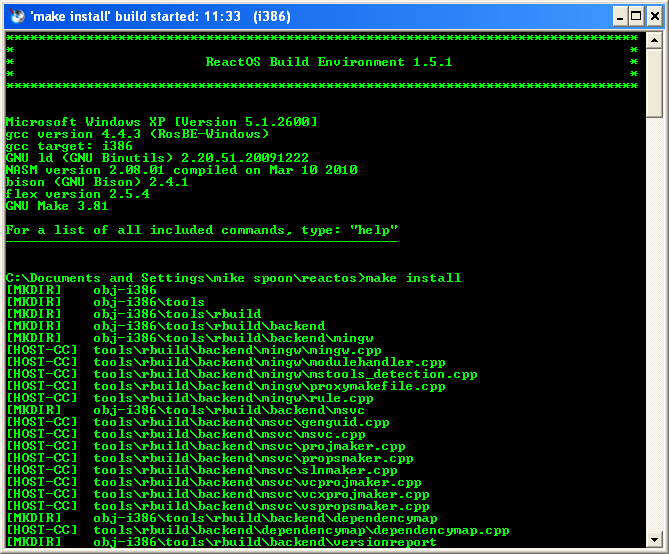
Task: Click 'bison (GNU Bison) 2.4.1' line
Action: 97,182
